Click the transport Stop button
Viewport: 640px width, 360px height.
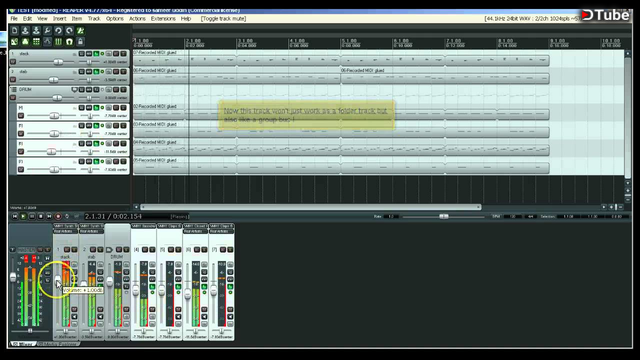[40, 216]
